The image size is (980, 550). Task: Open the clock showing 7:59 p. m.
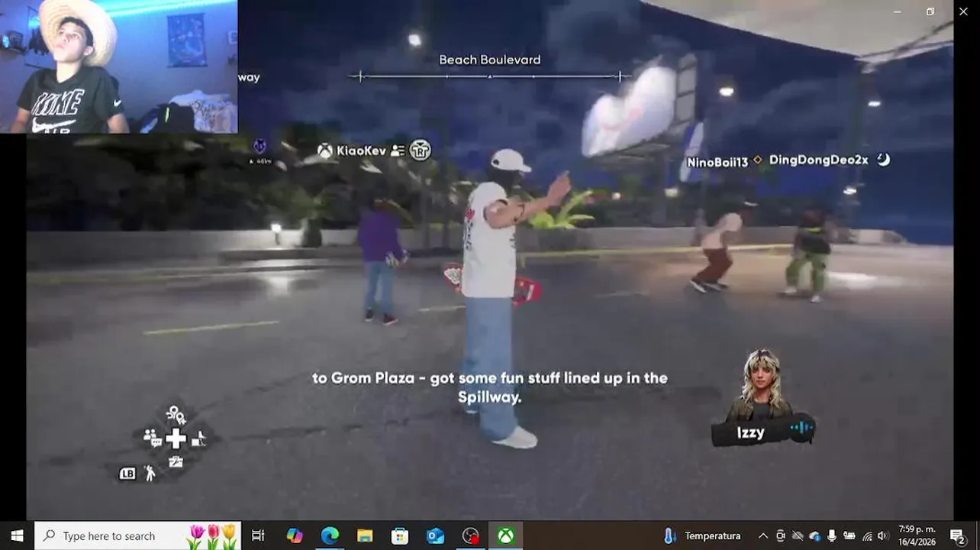coord(917,535)
